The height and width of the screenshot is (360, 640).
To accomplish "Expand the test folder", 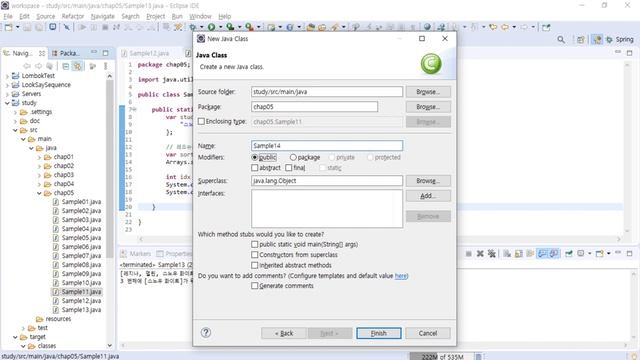I will point(23,328).
